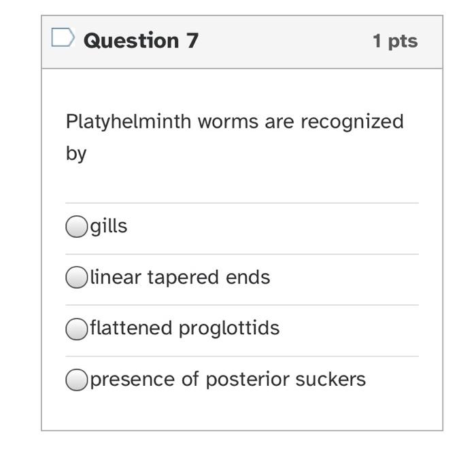Pick the 'flattened proglottids' radio button
Viewport: 476px width, 449px height.
pos(76,329)
